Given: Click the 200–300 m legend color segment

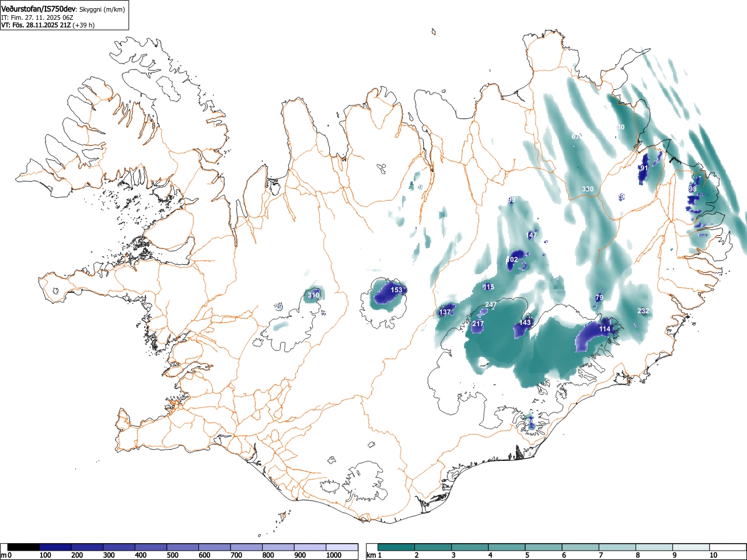Looking at the screenshot, I should (x=88, y=547).
